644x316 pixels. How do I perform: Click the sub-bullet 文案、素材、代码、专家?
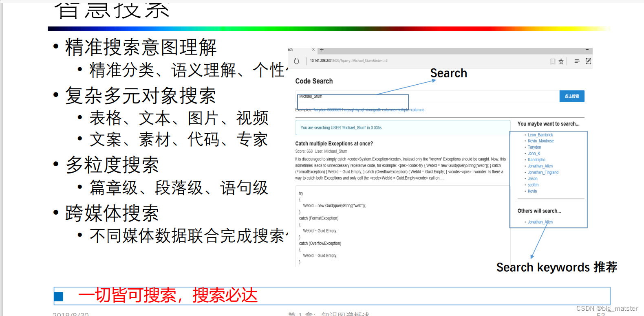pos(179,140)
